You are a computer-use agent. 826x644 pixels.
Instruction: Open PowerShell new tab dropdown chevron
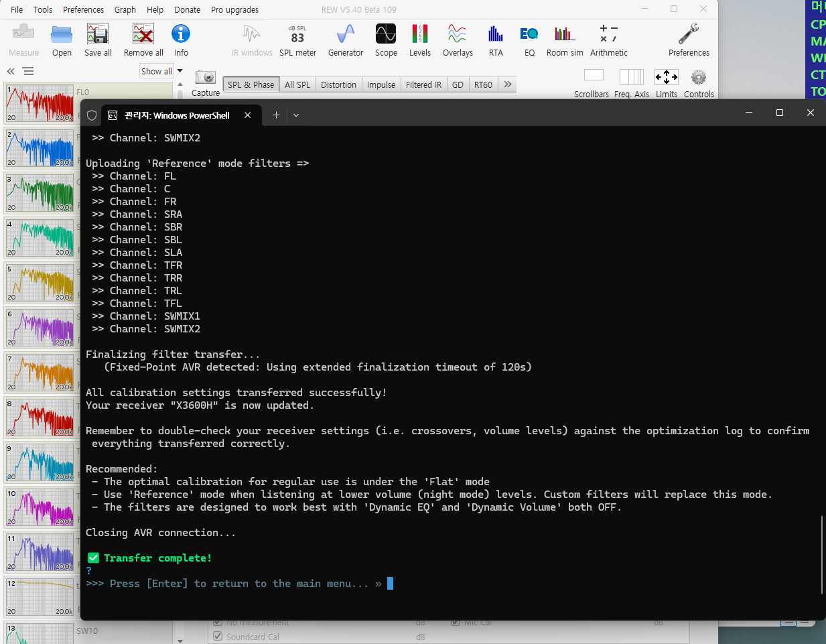pos(296,115)
